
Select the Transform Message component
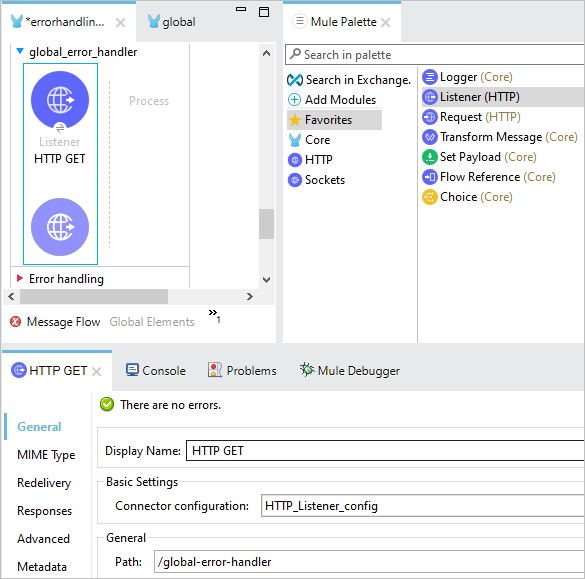500,137
